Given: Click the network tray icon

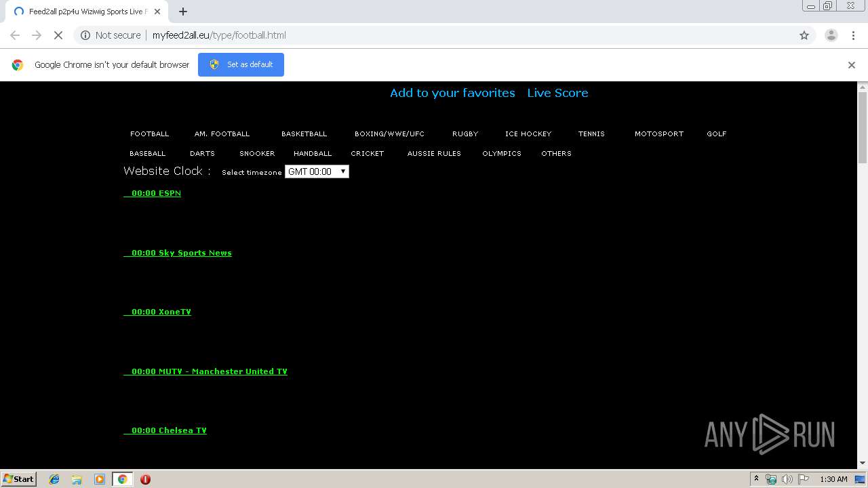Looking at the screenshot, I should click(x=771, y=479).
